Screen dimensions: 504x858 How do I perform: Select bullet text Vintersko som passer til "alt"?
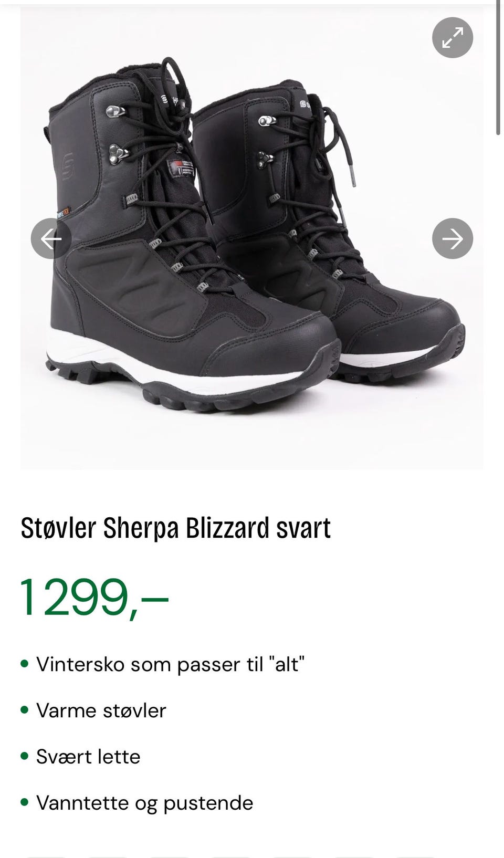[170, 664]
